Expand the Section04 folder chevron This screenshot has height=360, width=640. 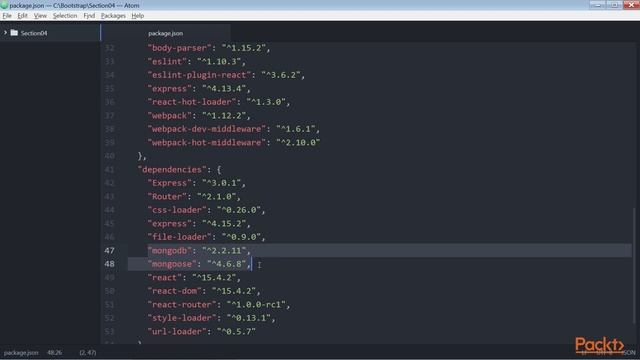5,33
